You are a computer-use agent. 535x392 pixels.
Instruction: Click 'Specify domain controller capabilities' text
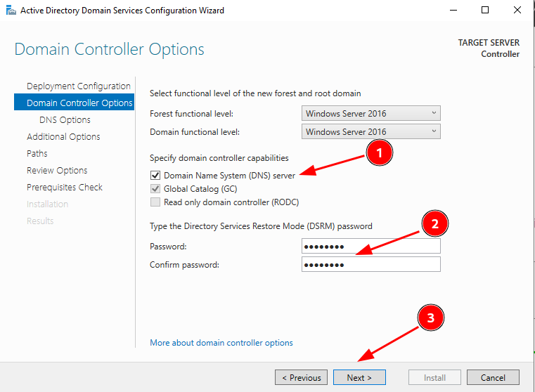point(219,158)
